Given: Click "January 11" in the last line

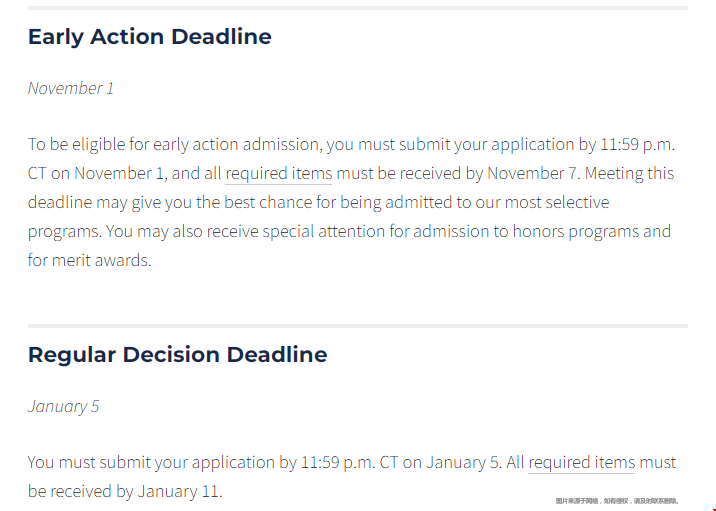Looking at the screenshot, I should pos(178,491).
